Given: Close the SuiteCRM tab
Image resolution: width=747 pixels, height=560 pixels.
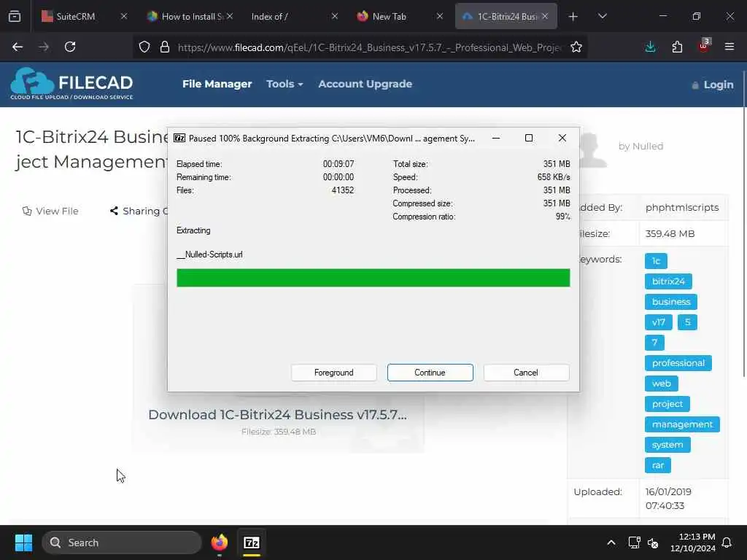Looking at the screenshot, I should click(x=124, y=16).
